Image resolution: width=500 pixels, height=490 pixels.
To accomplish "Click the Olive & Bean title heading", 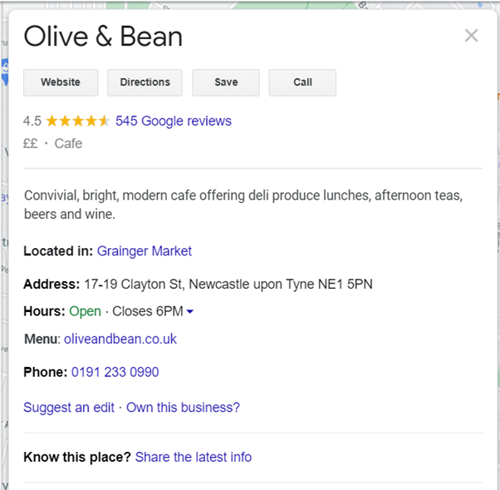I will click(x=103, y=36).
